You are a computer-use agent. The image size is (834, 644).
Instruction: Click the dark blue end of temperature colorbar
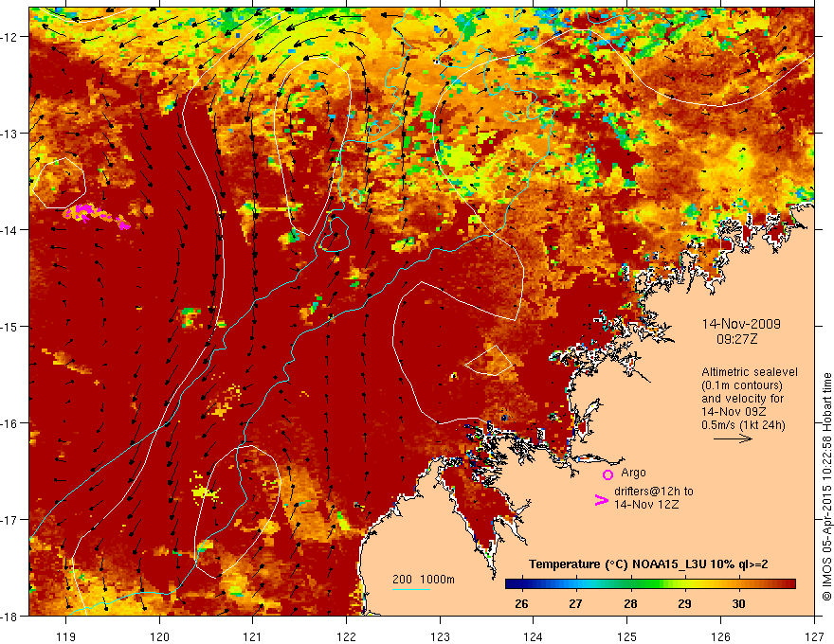click(512, 584)
